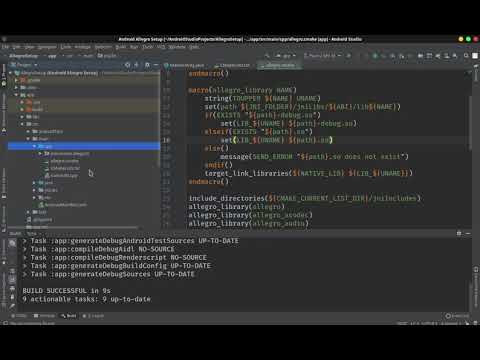Screen dimensions: 480x360
Task: Open the Terminal tool window tab
Action: click(x=44, y=315)
